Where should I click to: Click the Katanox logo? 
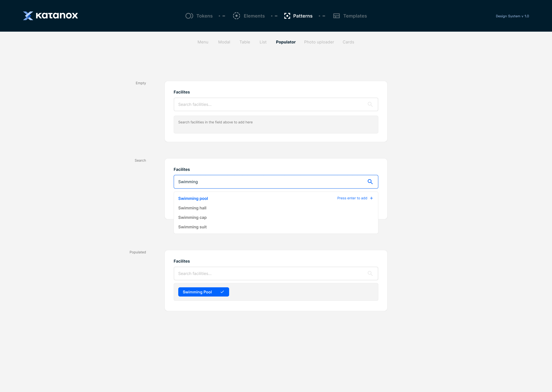click(x=50, y=16)
